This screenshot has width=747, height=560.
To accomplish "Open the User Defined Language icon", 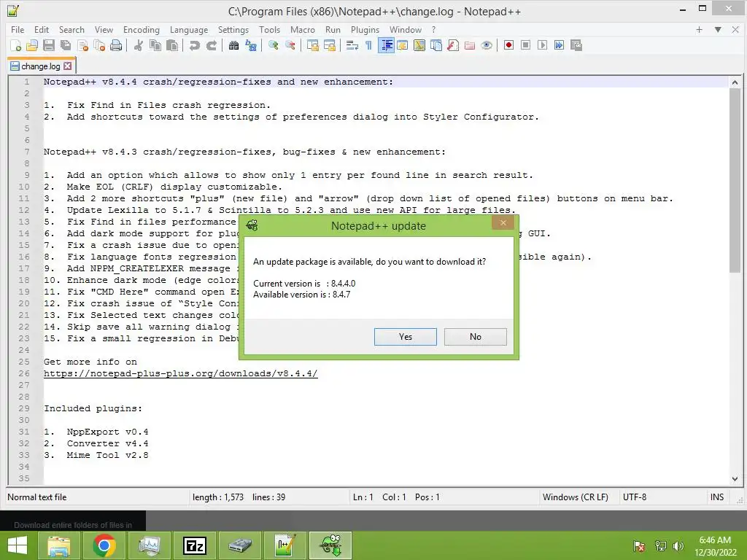I will coord(403,45).
